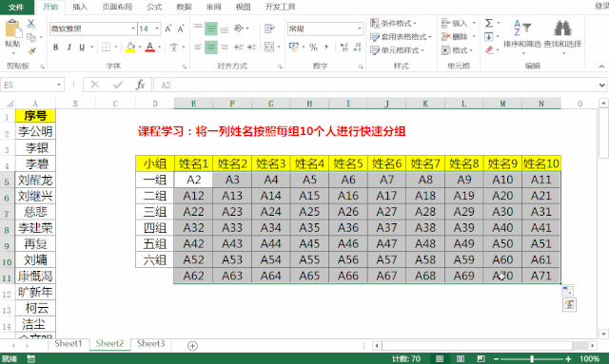
Task: Toggle middle vertical alignment
Action: (211, 29)
